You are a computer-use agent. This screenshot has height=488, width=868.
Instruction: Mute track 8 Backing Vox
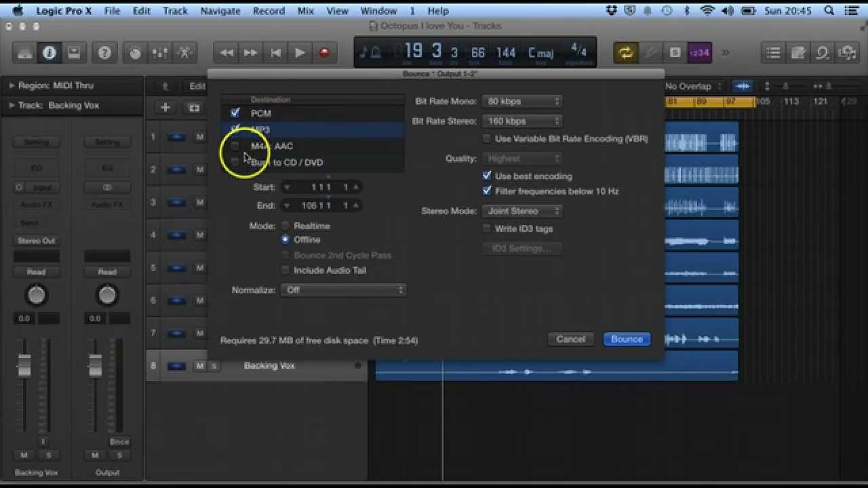[200, 366]
